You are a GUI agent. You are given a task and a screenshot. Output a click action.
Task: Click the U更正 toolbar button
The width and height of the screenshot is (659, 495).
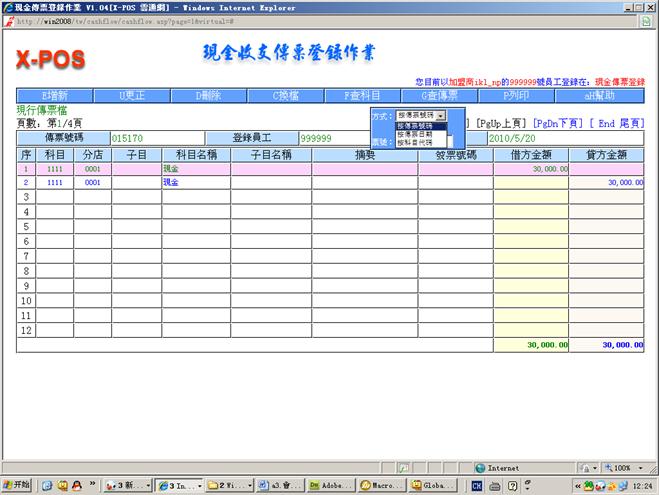pyautogui.click(x=133, y=96)
